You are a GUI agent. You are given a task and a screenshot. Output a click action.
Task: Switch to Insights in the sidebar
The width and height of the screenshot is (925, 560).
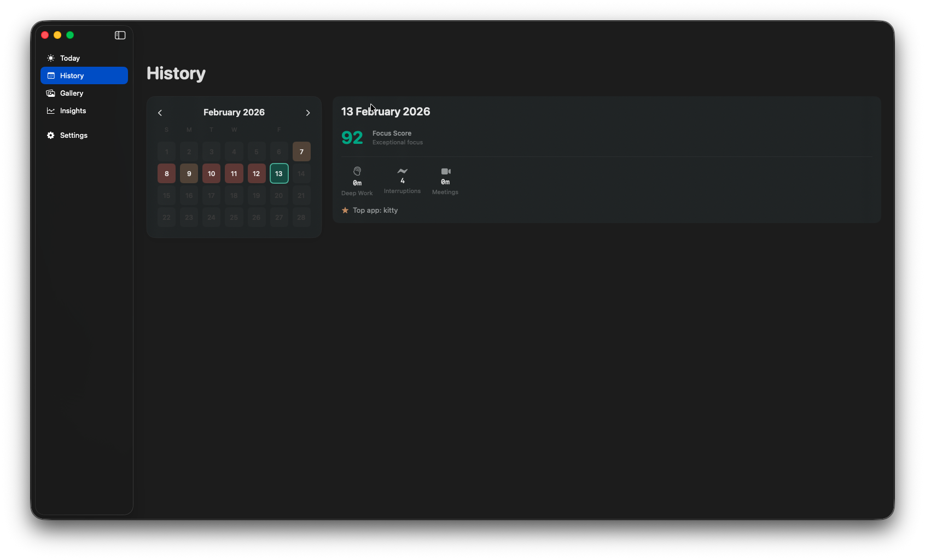(x=72, y=110)
